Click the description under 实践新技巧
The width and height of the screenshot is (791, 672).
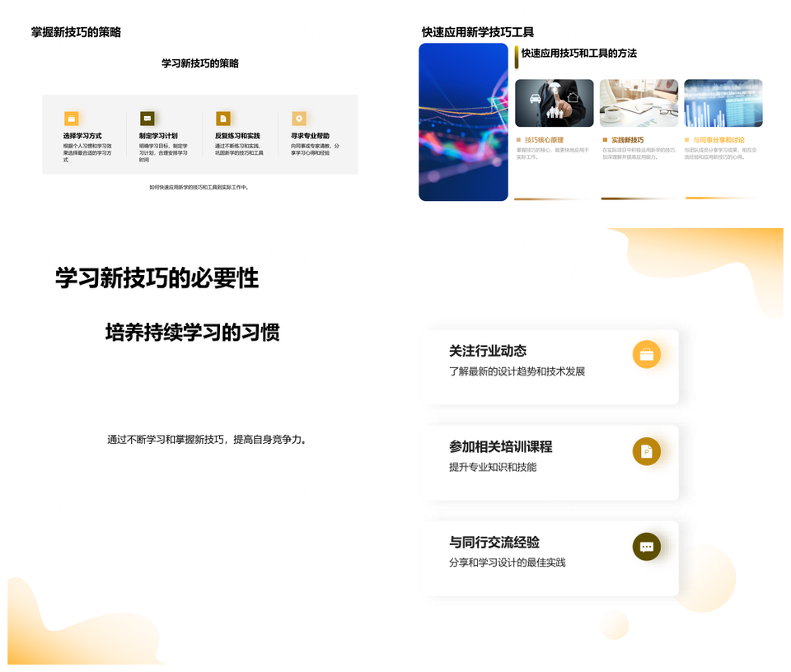639,154
